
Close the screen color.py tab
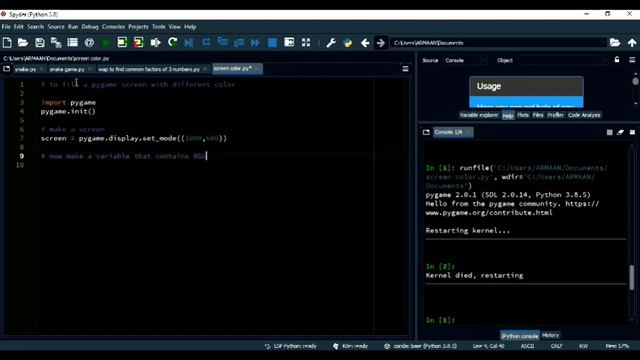(257, 69)
